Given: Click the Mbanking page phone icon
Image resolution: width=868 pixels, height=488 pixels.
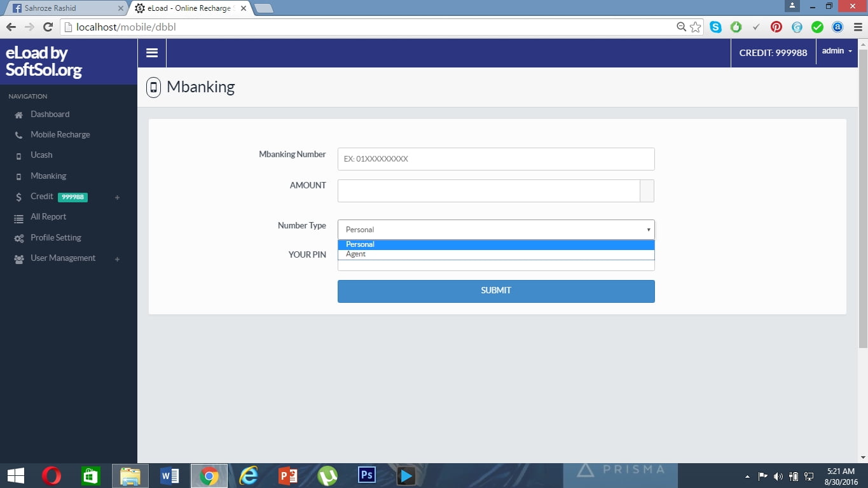Looking at the screenshot, I should click(x=153, y=87).
